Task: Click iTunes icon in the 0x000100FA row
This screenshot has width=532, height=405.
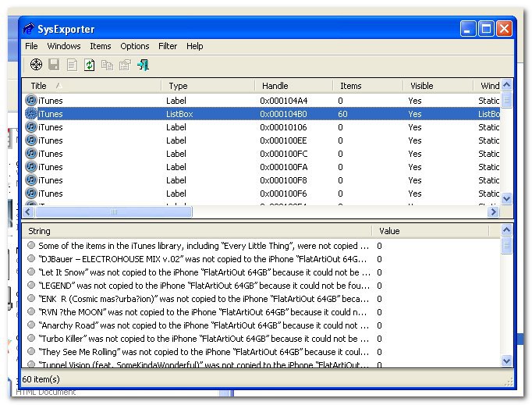Action: pos(31,166)
